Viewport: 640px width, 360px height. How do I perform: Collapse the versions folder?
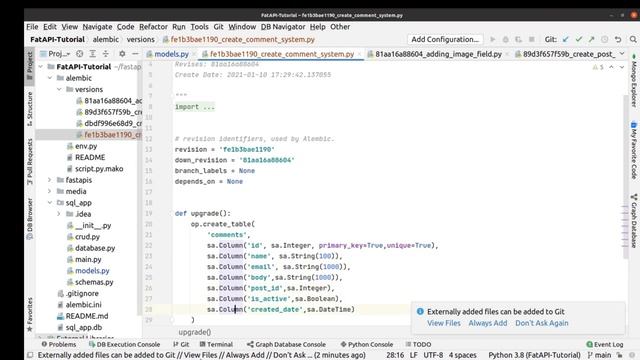click(59, 89)
